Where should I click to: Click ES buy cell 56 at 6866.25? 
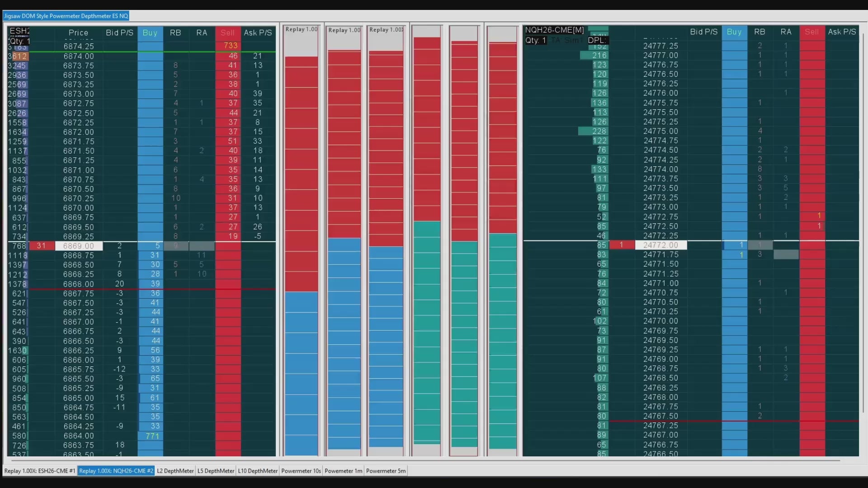[151, 350]
